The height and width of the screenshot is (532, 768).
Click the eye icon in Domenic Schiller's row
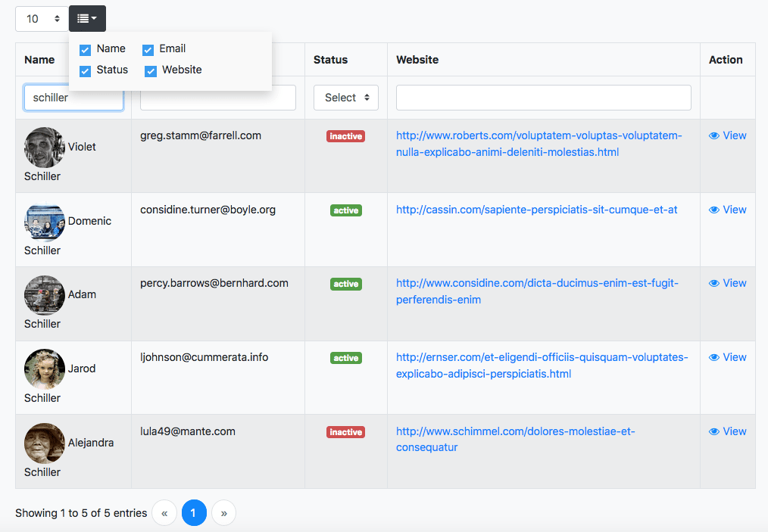[x=714, y=210]
